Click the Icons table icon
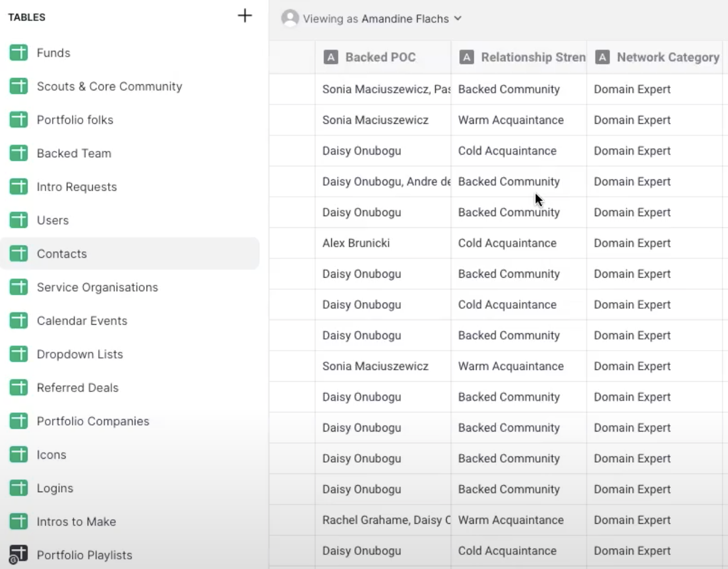The width and height of the screenshot is (728, 569). click(19, 454)
